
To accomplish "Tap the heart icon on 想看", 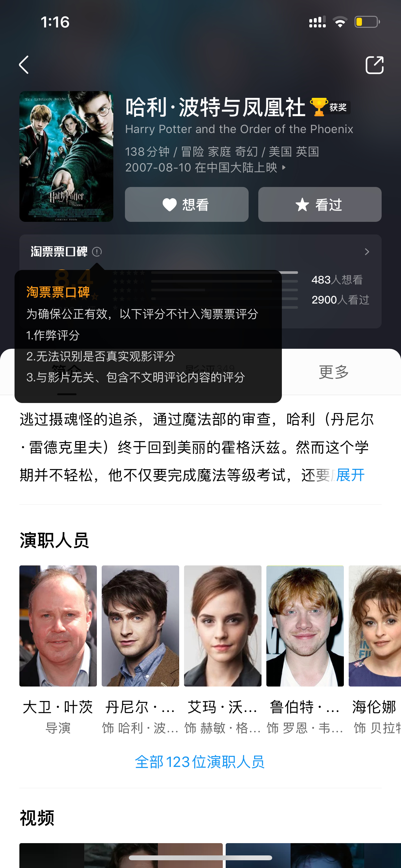I will (170, 204).
